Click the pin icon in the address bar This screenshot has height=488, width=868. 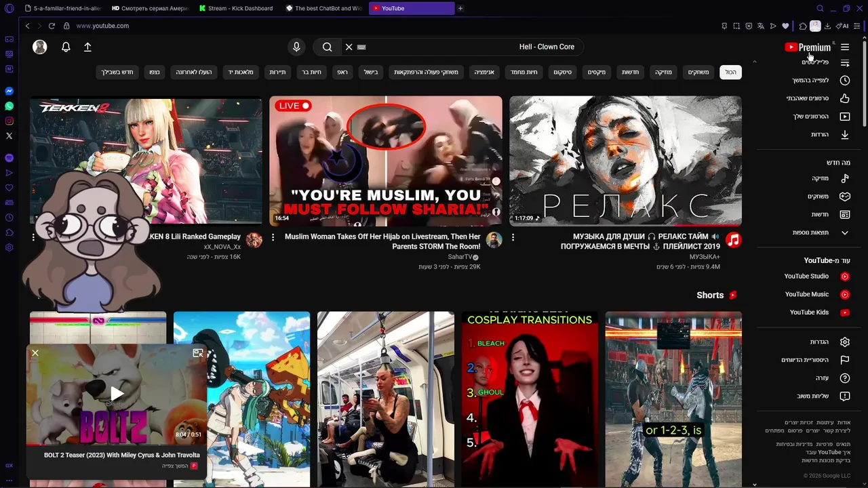point(724,26)
